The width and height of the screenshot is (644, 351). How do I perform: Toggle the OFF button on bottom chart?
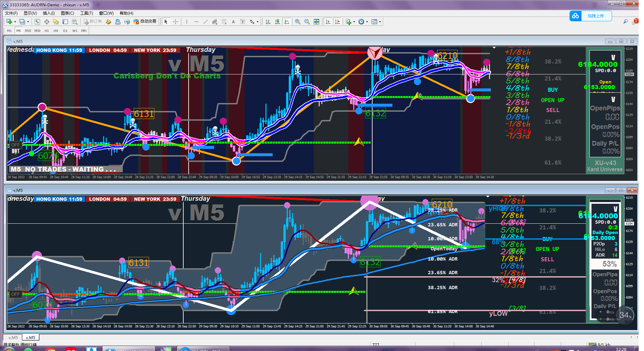pyautogui.click(x=15, y=294)
